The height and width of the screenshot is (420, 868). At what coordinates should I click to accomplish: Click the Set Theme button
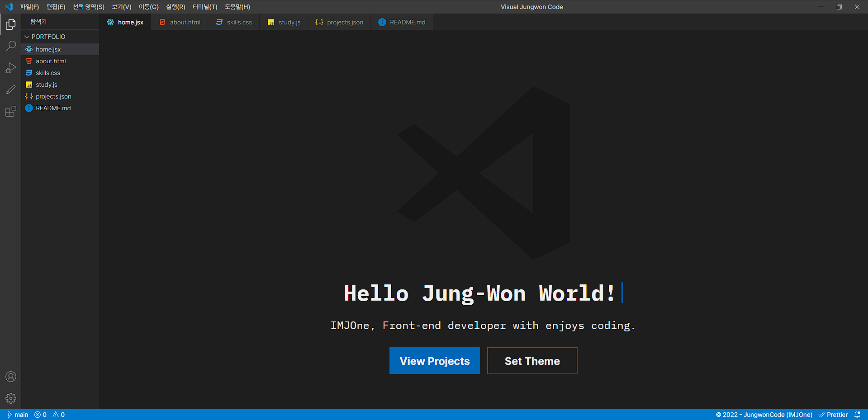coord(532,360)
